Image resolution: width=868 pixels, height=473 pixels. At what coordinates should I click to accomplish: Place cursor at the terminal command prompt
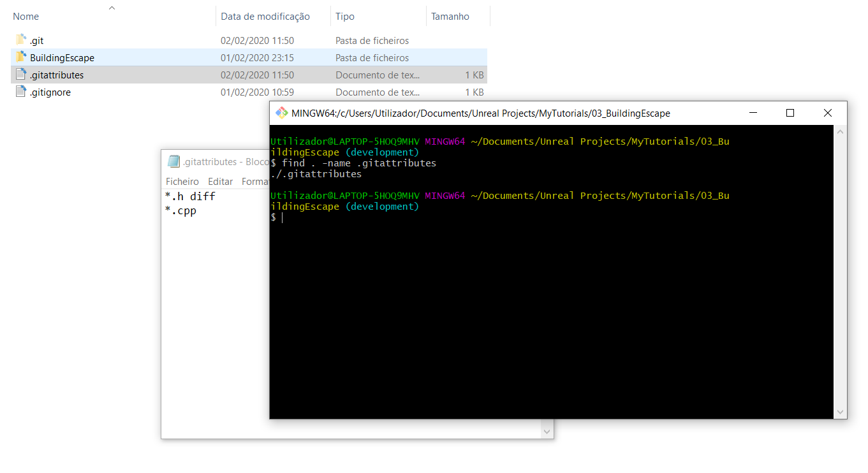pos(283,217)
